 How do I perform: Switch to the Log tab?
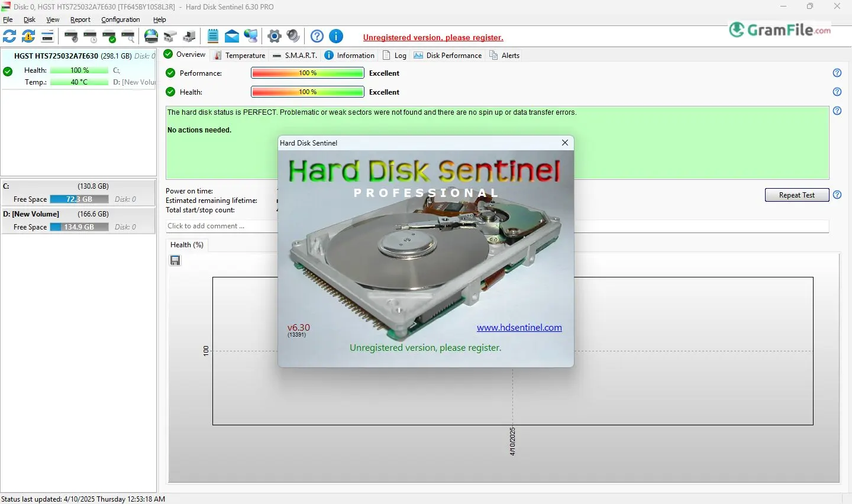(395, 55)
